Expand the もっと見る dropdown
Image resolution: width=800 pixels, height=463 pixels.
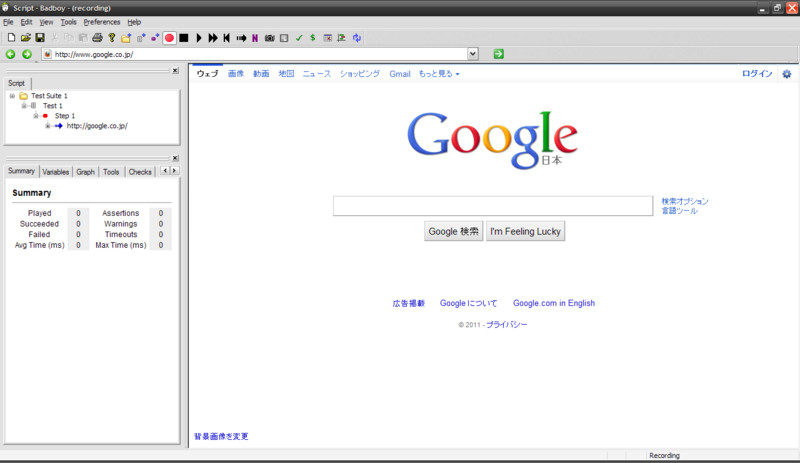[439, 74]
